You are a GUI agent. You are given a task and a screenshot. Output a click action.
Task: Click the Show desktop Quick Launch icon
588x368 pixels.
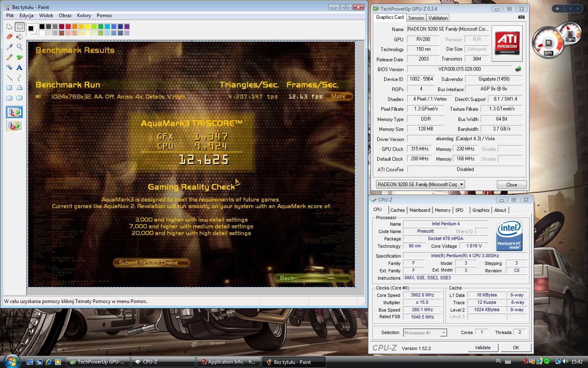[30, 362]
